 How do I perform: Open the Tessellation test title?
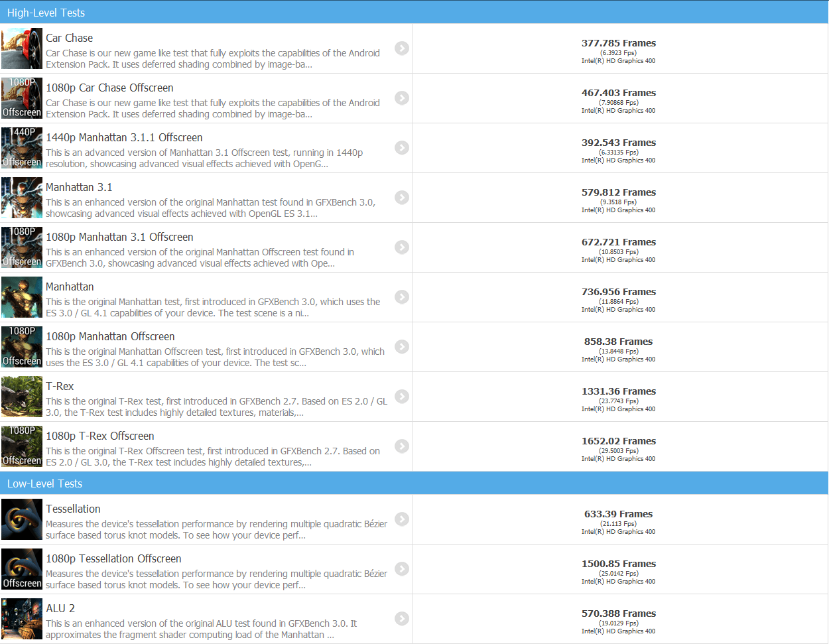click(x=73, y=509)
